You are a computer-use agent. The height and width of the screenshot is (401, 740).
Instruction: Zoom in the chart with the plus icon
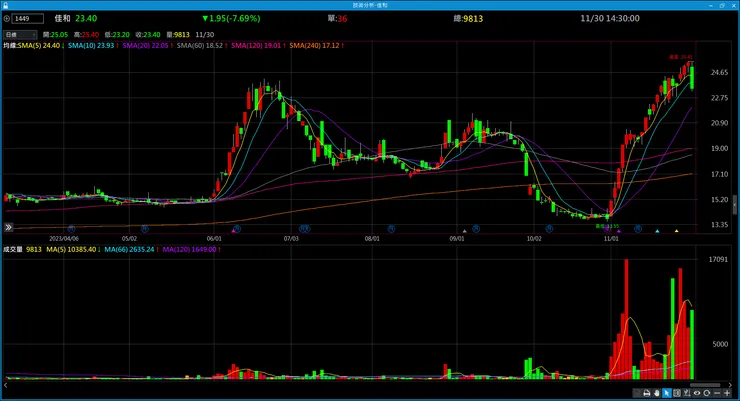tap(727, 393)
